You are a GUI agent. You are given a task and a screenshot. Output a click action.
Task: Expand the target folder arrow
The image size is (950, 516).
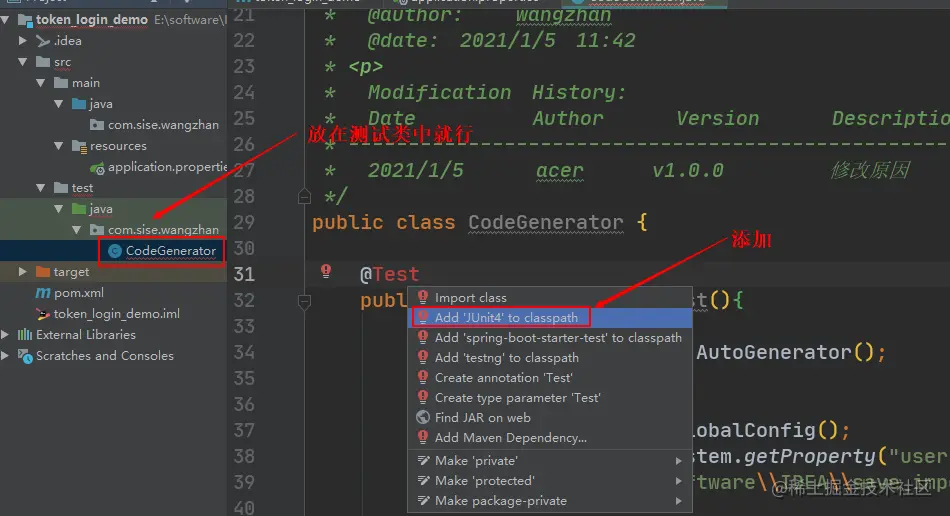22,271
